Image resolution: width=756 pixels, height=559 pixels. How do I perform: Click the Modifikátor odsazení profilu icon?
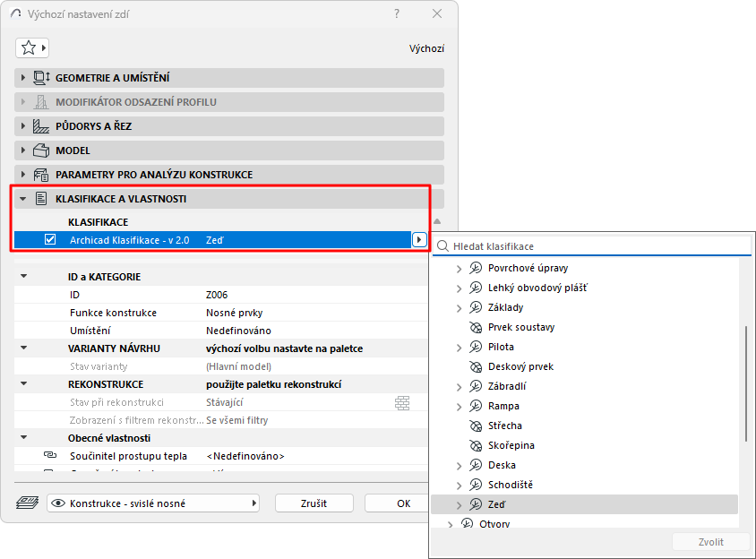click(x=41, y=102)
